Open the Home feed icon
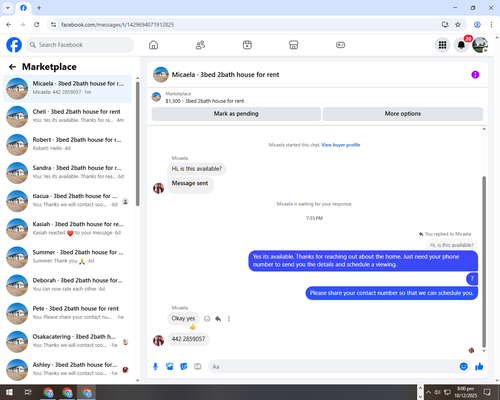 tap(153, 45)
